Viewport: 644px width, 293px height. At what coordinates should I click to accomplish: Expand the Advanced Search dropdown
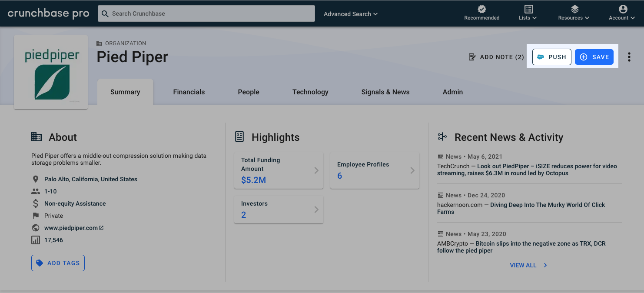pyautogui.click(x=350, y=13)
